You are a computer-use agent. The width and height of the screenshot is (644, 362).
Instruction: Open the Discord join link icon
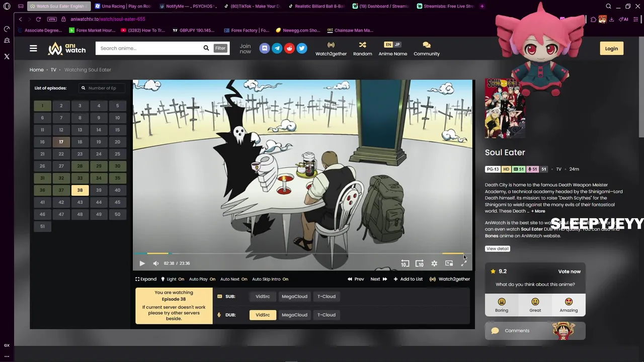point(265,48)
